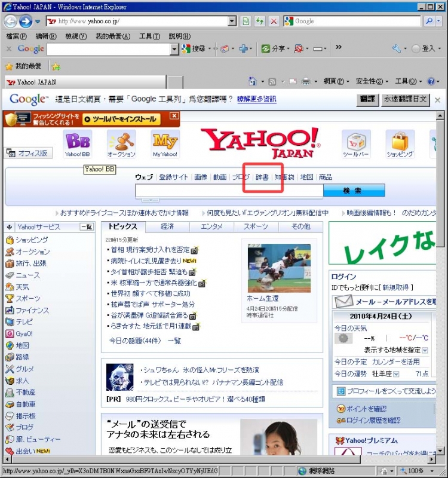Screen dimensions: 448x478
Task: Click the Refresh page icon
Action: pos(260,21)
